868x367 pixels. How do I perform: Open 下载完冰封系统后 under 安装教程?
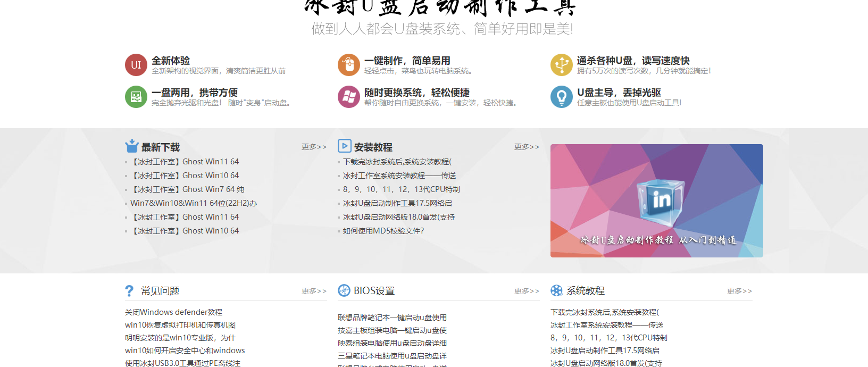[x=397, y=162]
